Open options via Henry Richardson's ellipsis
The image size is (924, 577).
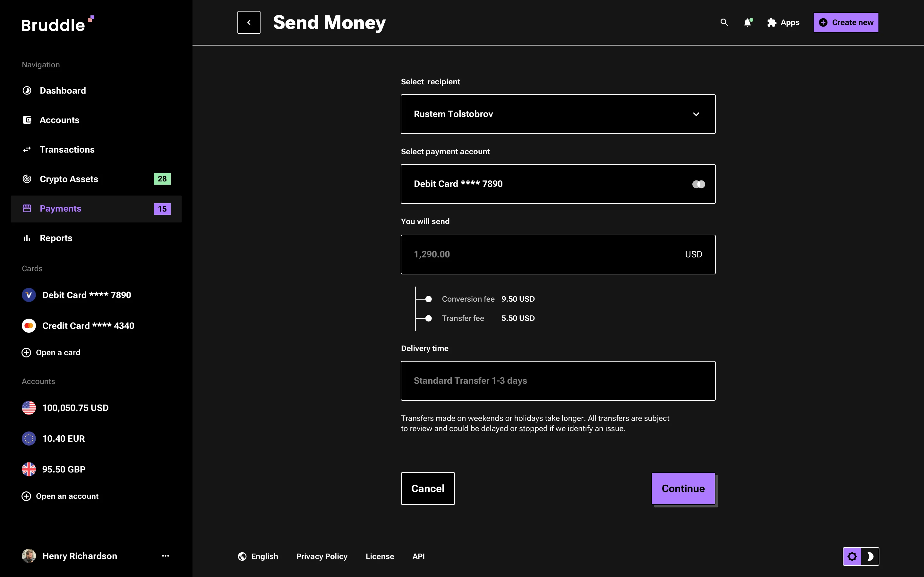click(x=165, y=556)
